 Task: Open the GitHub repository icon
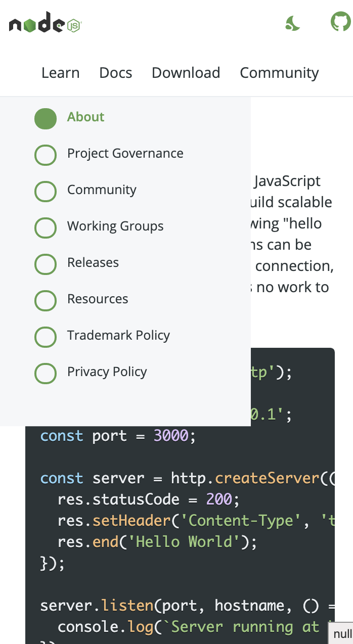(340, 22)
